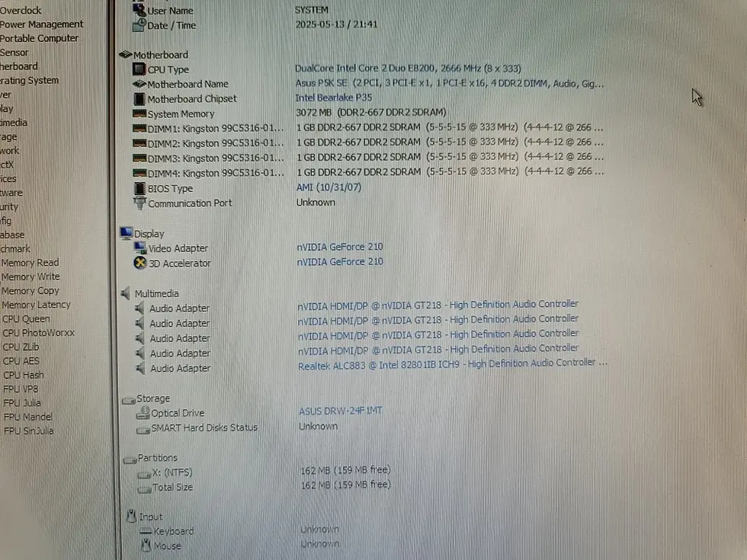Select the FPU Mandel benchmark

coord(28,417)
